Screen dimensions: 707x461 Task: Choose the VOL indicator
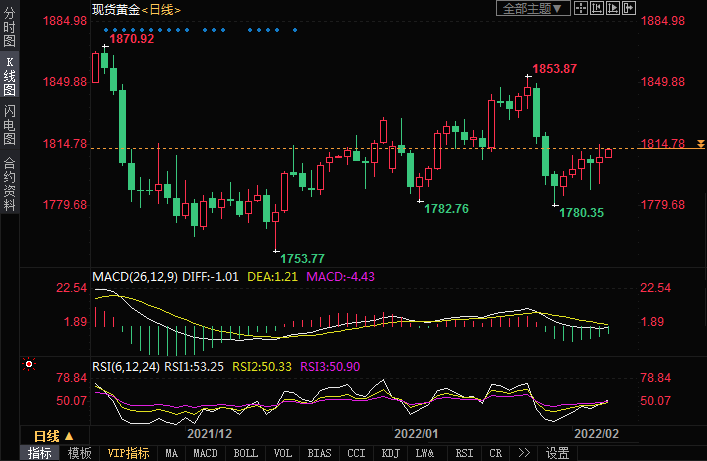[x=283, y=453]
